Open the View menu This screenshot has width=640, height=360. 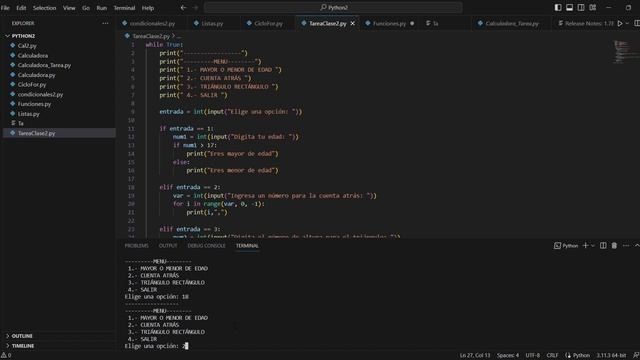tap(69, 8)
